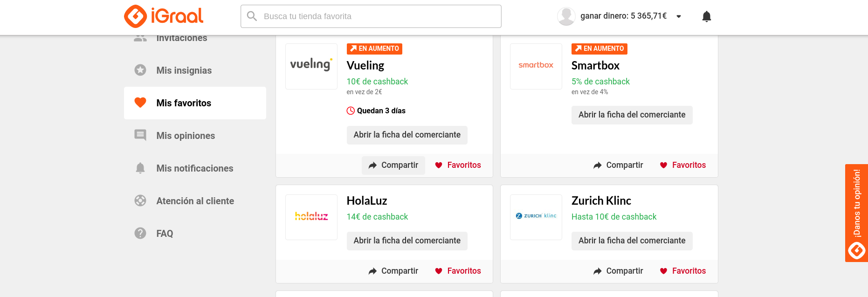This screenshot has width=868, height=297.
Task: Go to Mis notificaciones
Action: (194, 168)
